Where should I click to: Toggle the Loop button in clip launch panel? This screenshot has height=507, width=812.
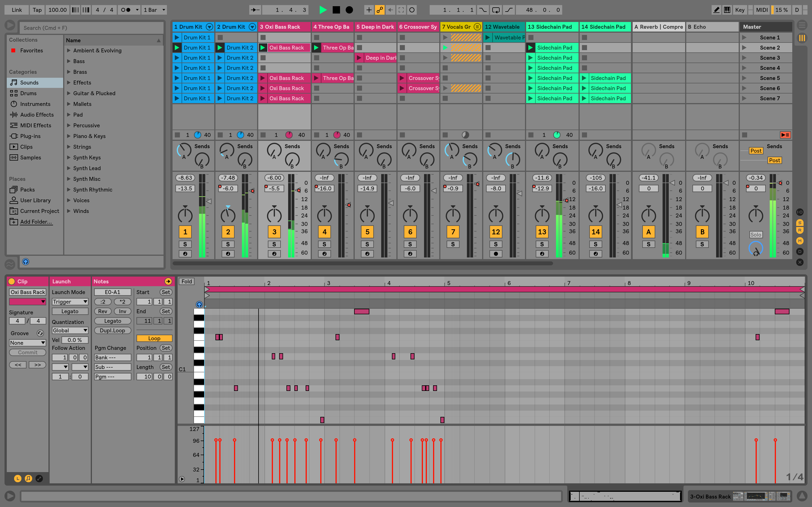point(153,338)
